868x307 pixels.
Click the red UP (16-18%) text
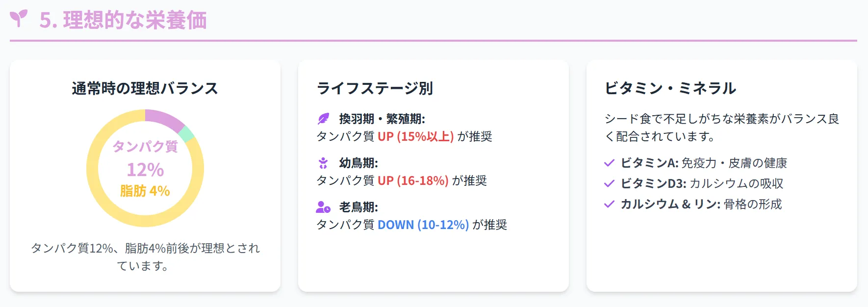pos(413,180)
